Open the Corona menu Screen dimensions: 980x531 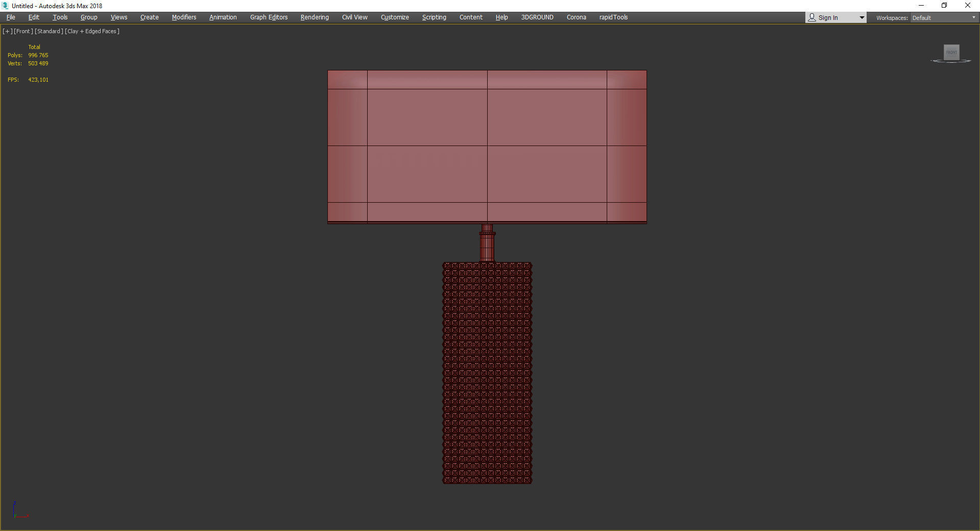(577, 17)
